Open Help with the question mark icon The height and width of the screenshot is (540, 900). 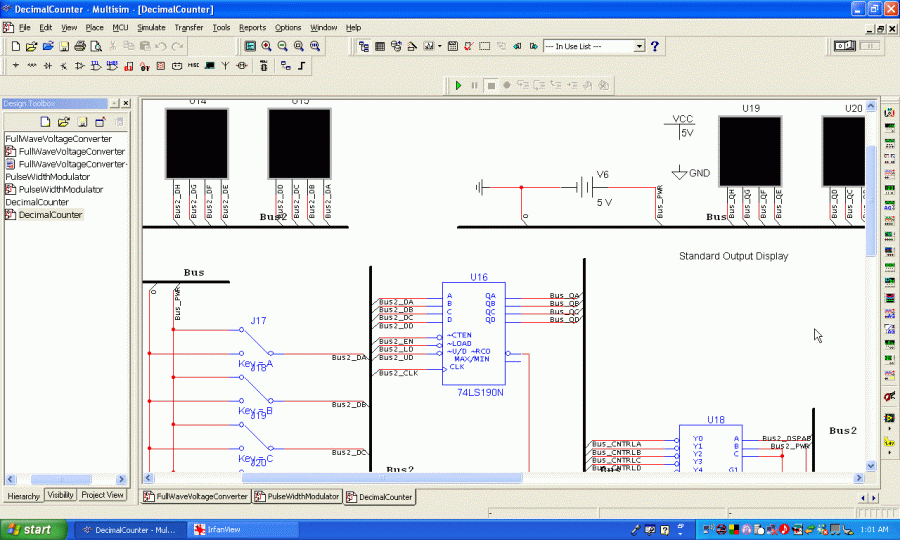[655, 46]
